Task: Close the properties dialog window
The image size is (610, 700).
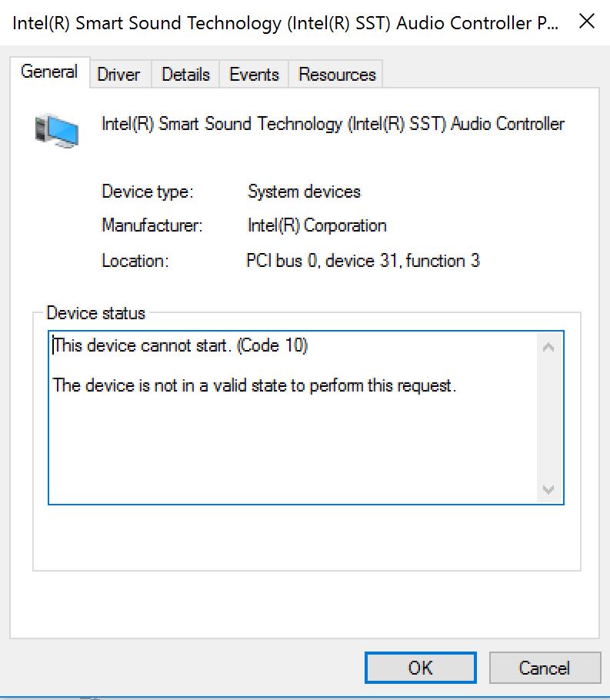Action: coord(586,22)
